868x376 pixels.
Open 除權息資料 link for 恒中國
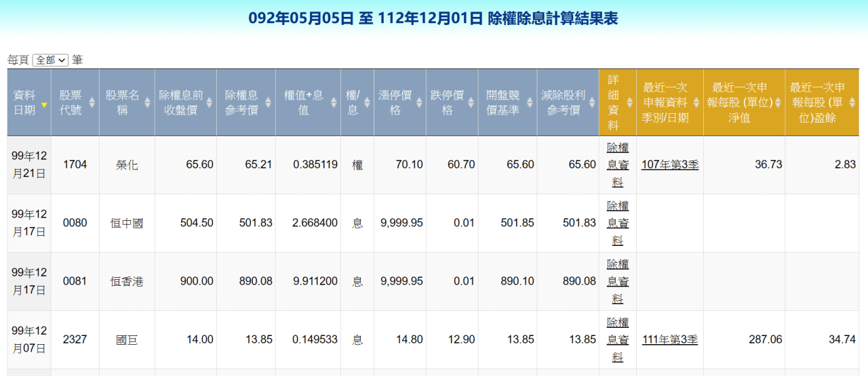point(617,223)
